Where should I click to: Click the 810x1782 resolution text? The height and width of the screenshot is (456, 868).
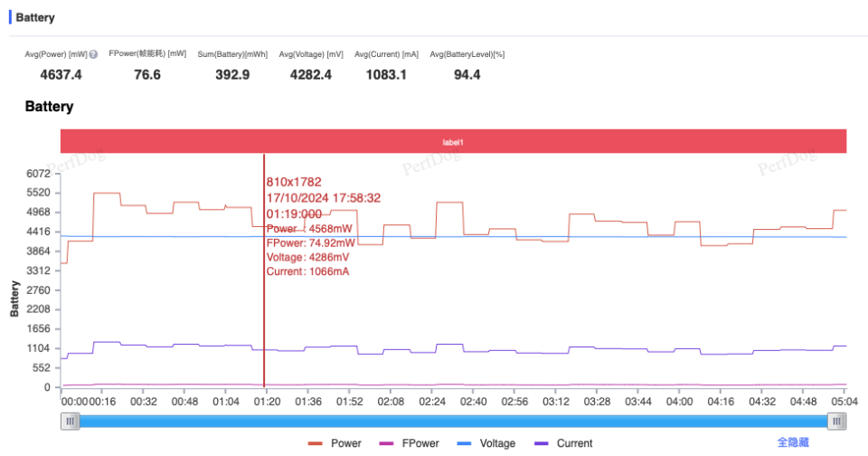click(294, 182)
